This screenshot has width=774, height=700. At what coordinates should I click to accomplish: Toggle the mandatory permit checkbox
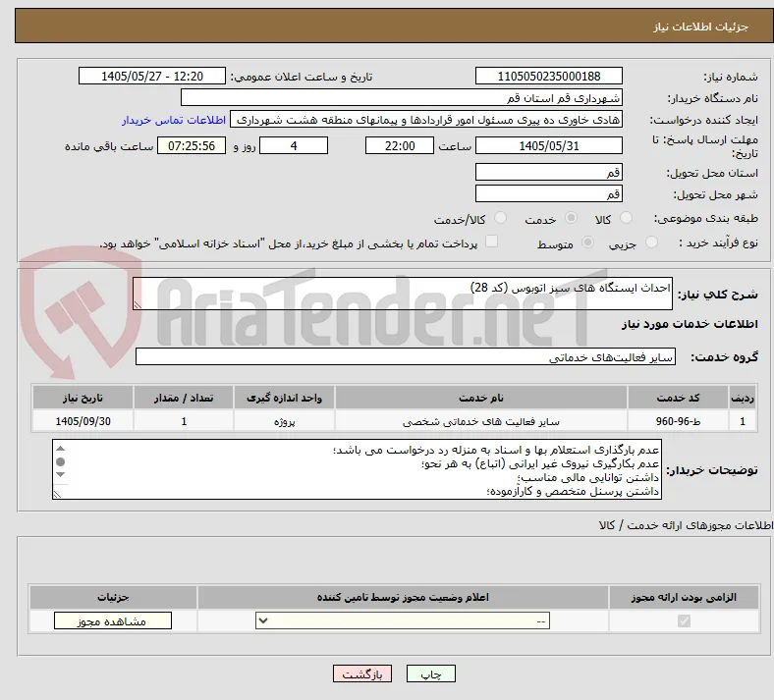pyautogui.click(x=685, y=620)
